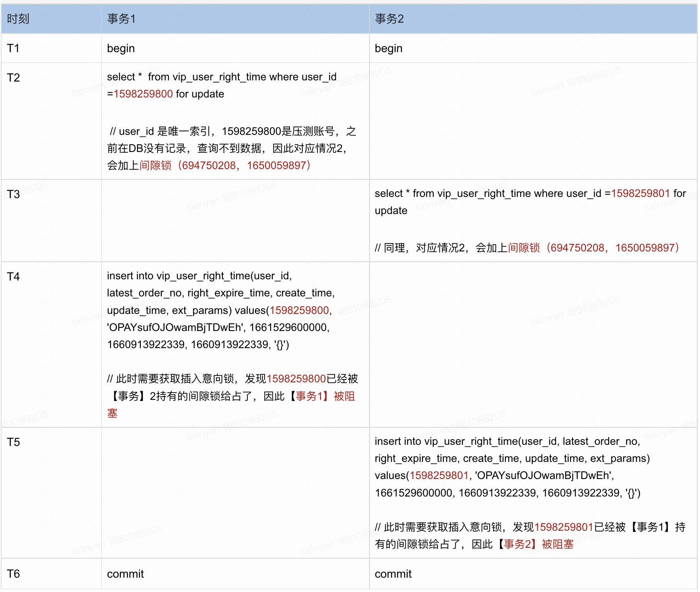Click red 1598259801 in T3 select statement

point(640,193)
